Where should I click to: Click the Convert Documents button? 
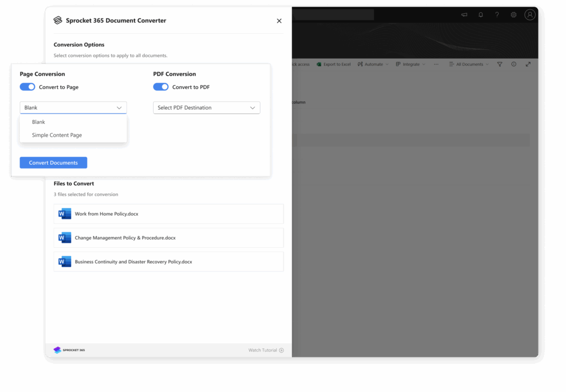(54, 163)
